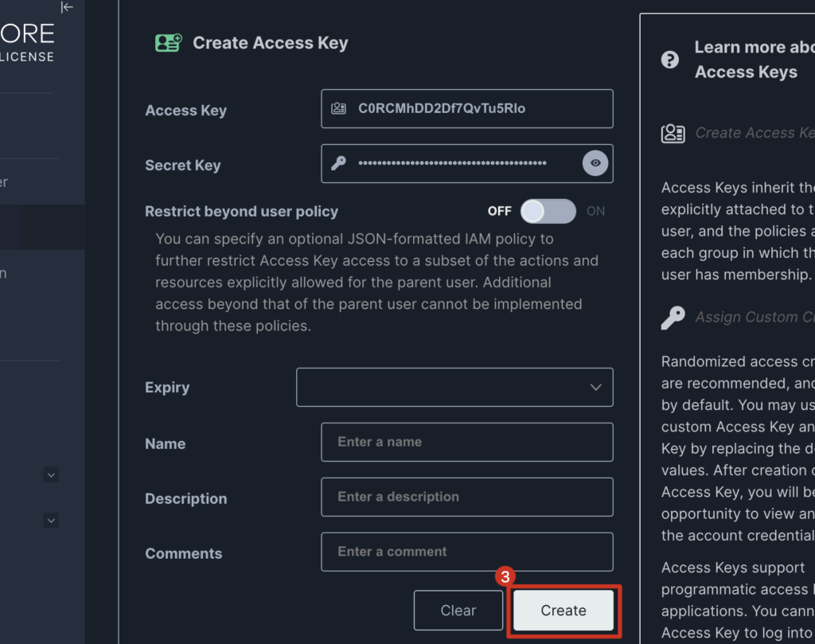The image size is (815, 644).
Task: Select the Comments input field
Action: [x=467, y=552]
